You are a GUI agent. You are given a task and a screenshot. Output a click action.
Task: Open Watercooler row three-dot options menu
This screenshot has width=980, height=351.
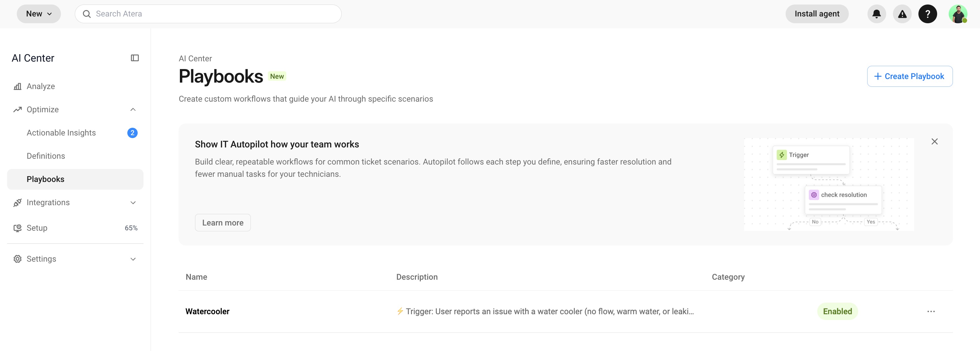(931, 311)
